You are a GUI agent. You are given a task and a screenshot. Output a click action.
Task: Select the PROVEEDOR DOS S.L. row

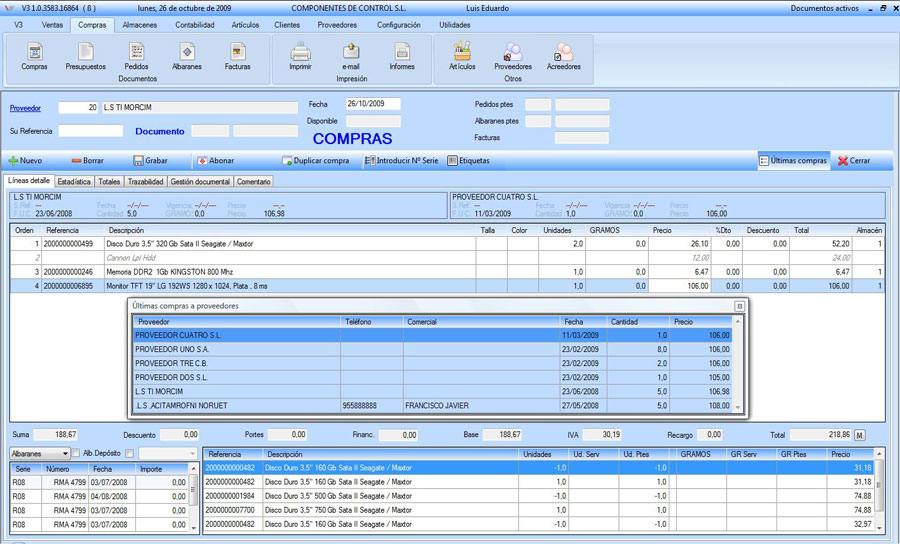(x=432, y=378)
